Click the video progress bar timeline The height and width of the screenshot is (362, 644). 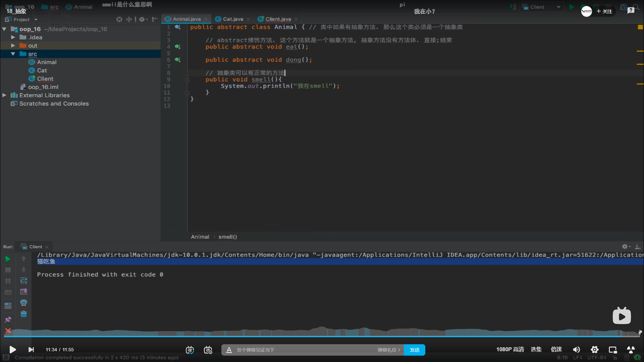click(322, 336)
